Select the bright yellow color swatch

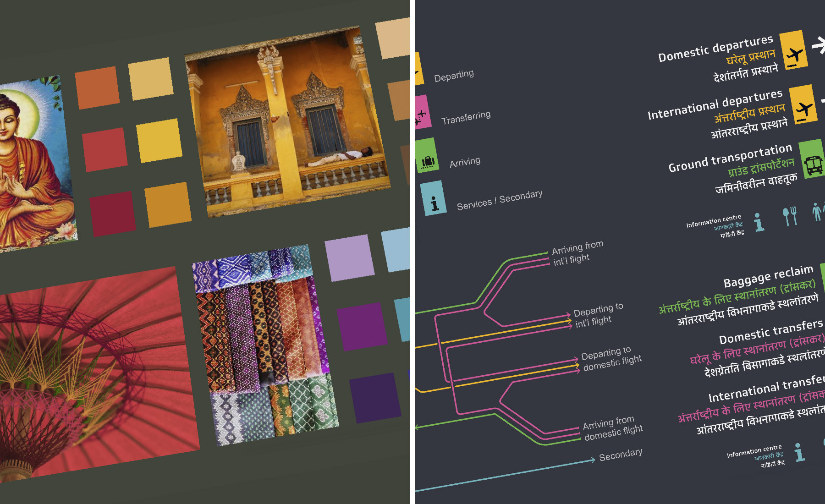[x=159, y=140]
